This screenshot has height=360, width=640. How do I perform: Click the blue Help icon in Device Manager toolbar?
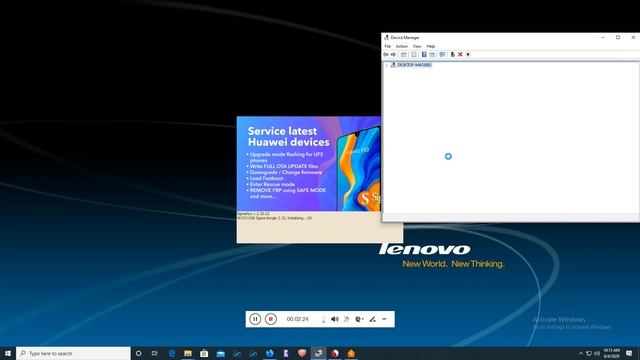(x=424, y=54)
